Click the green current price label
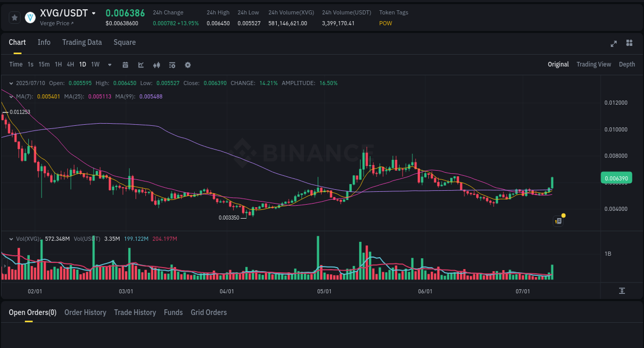Viewport: 644px width, 348px height. 616,177
